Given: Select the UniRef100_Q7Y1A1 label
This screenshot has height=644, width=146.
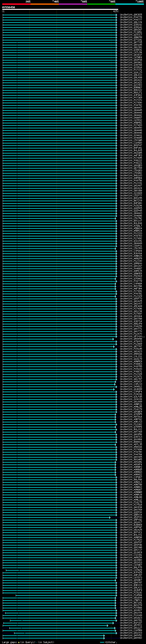Looking at the screenshot, I should 131,40.
